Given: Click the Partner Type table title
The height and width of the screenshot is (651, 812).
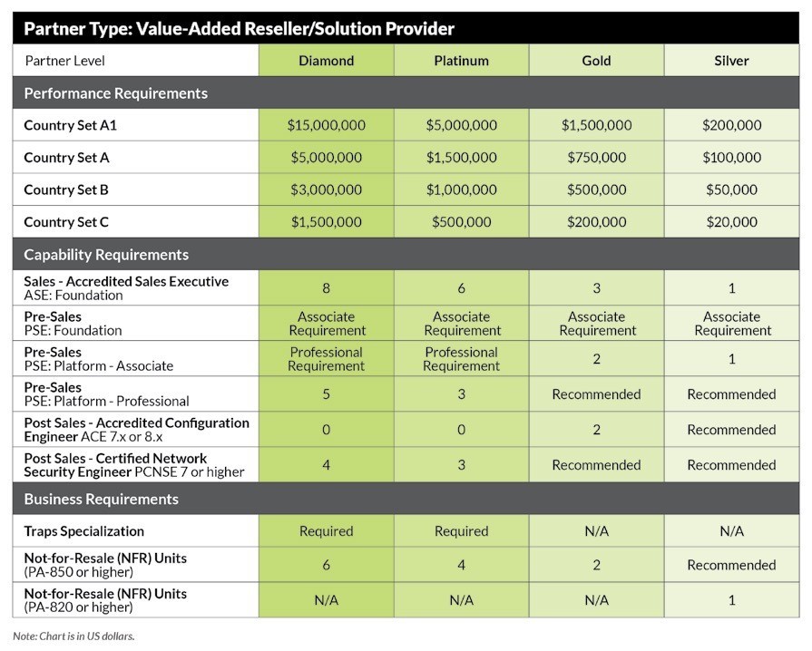Looking at the screenshot, I should [239, 29].
